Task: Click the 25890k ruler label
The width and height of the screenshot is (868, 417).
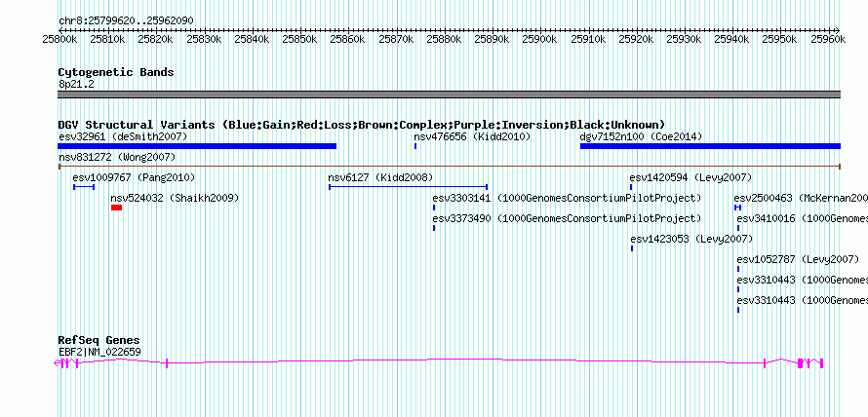Action: click(492, 39)
